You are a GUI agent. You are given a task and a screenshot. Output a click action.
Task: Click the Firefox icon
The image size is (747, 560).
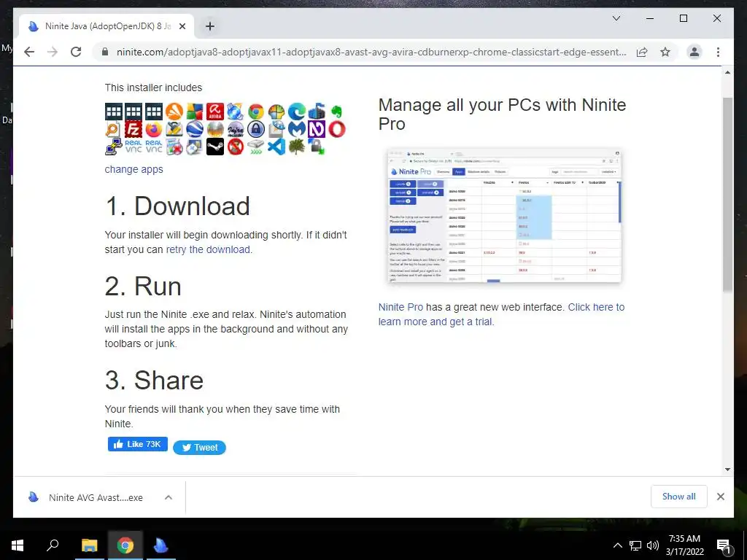click(x=153, y=129)
